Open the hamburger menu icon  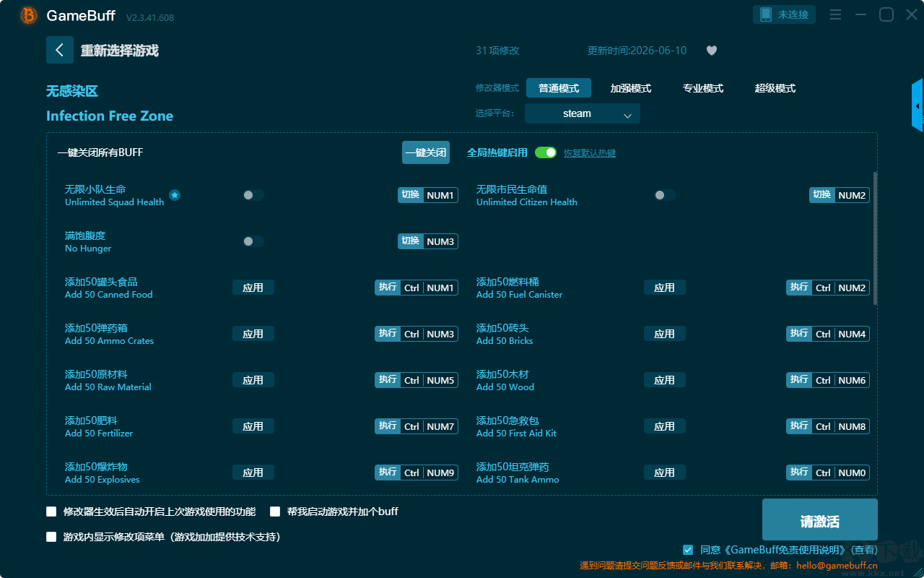[835, 14]
